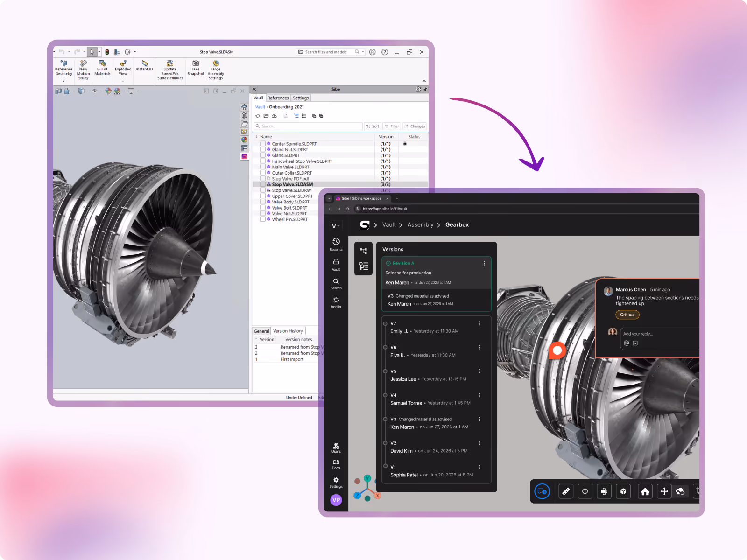
Task: Click home view icon in viewer toolbar
Action: tap(645, 491)
